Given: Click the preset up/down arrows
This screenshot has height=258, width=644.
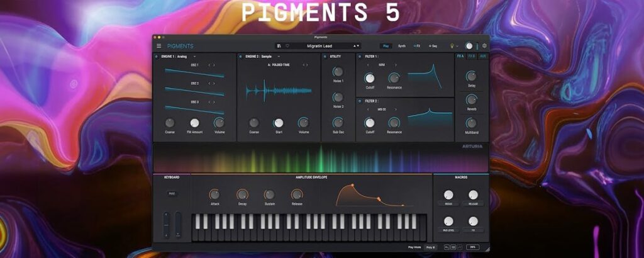Looking at the screenshot, I should pyautogui.click(x=357, y=46).
